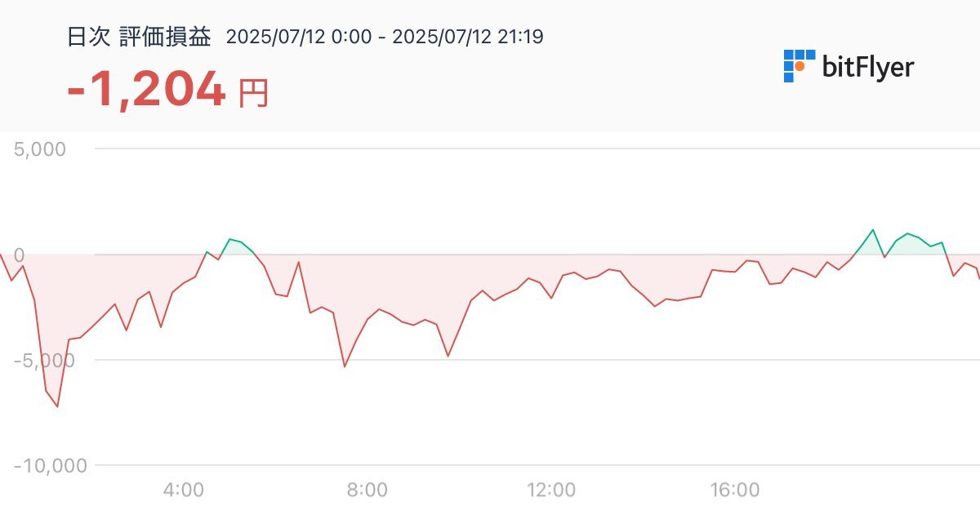980x514 pixels.
Task: Click the 円 currency unit symbol
Action: 253,95
